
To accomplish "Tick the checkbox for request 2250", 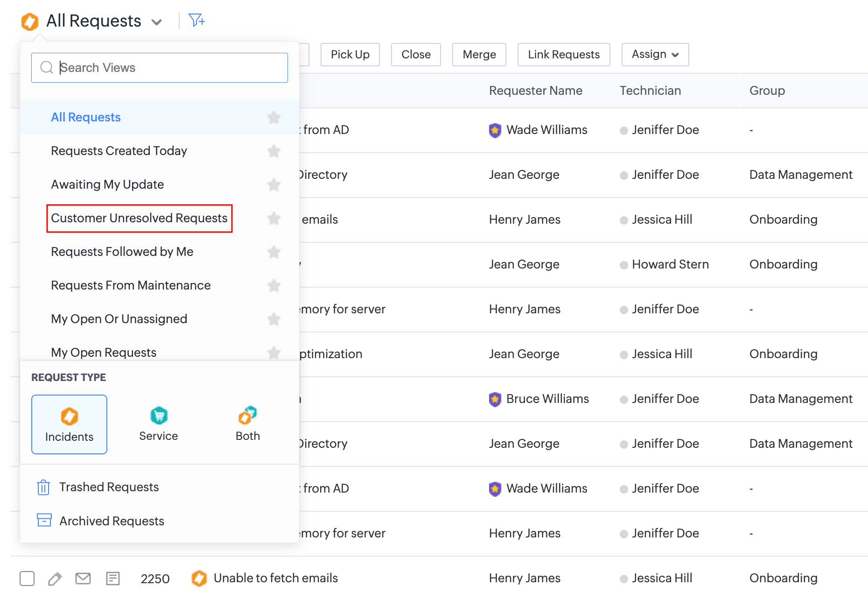I will click(27, 579).
